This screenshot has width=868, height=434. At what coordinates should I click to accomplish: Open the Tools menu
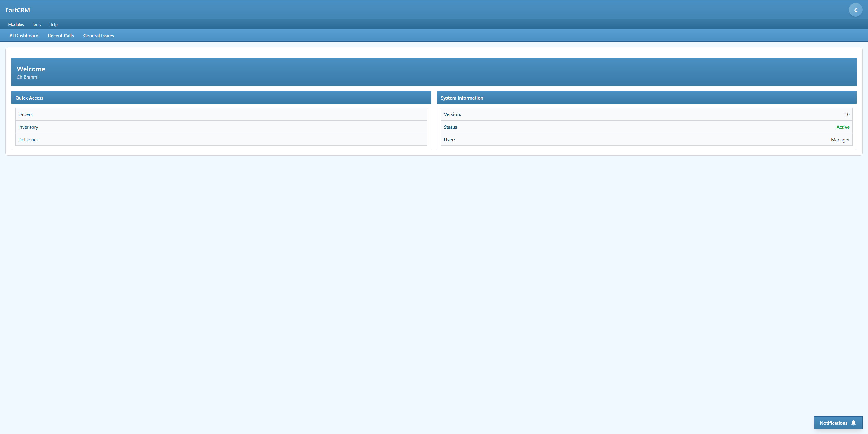[x=36, y=24]
